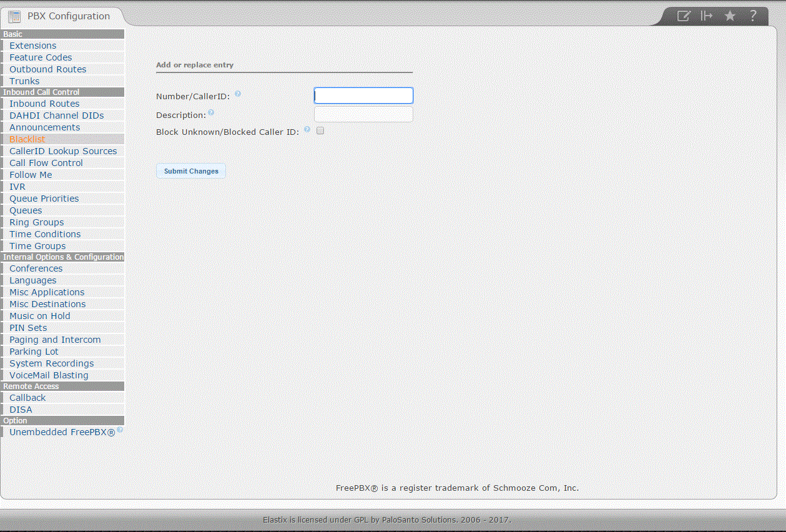Open the IVR page

tap(17, 187)
